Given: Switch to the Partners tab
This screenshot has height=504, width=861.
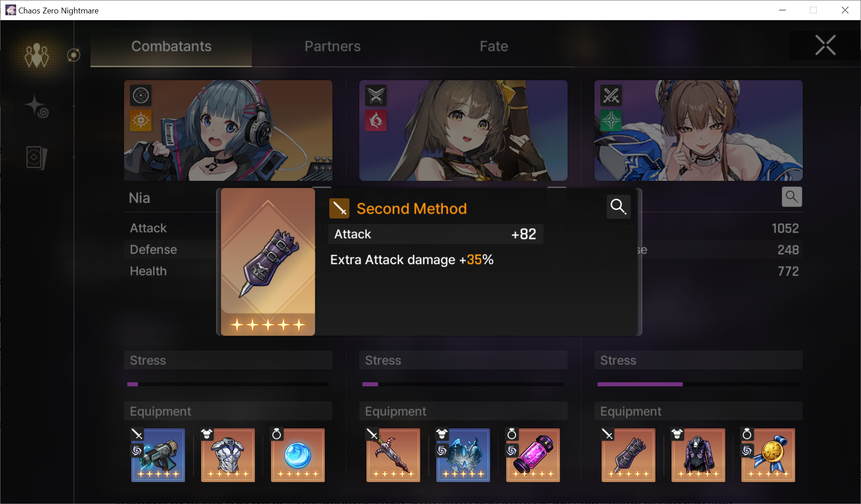Looking at the screenshot, I should (332, 46).
